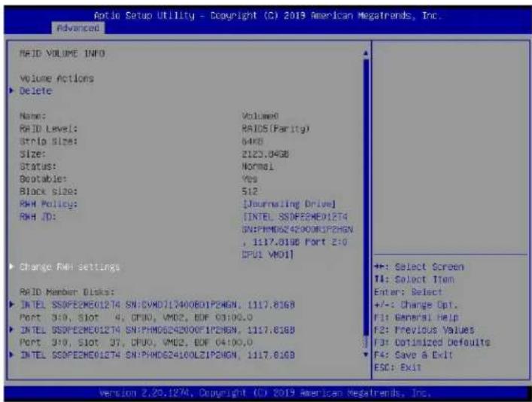Click the Port 3:0 Slot 4 line
Viewport: 532px width, 402px height.
(x=136, y=317)
